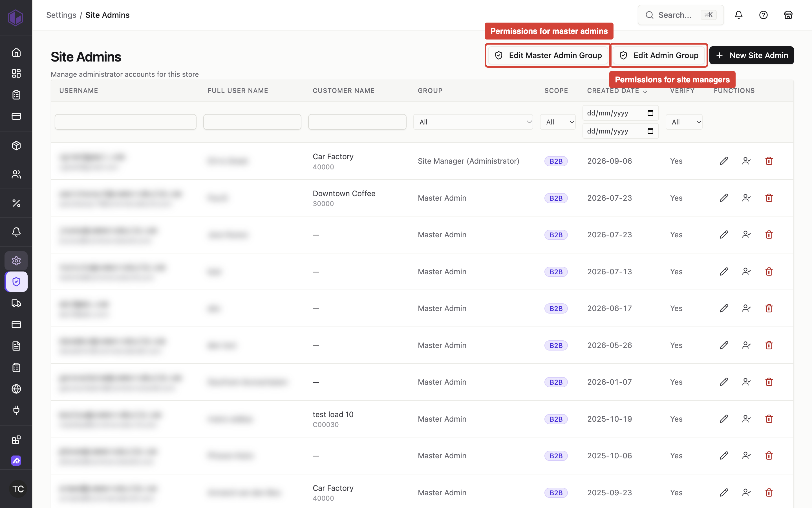Delete the Downtown Coffee admin row

(769, 198)
